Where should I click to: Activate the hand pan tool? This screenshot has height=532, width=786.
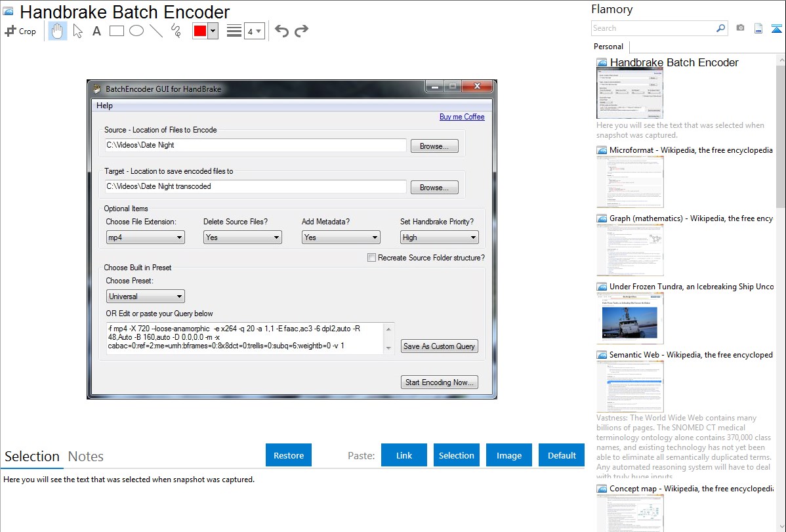pos(58,31)
